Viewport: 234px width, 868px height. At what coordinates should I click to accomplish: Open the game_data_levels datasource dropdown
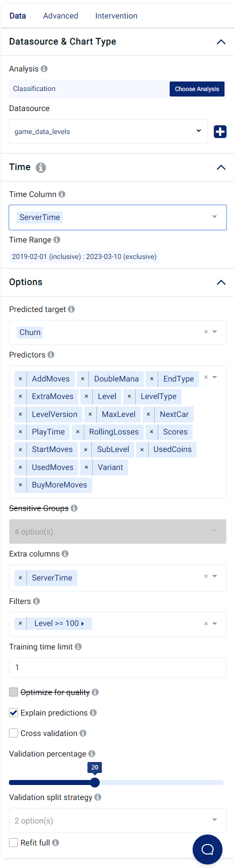pyautogui.click(x=108, y=131)
